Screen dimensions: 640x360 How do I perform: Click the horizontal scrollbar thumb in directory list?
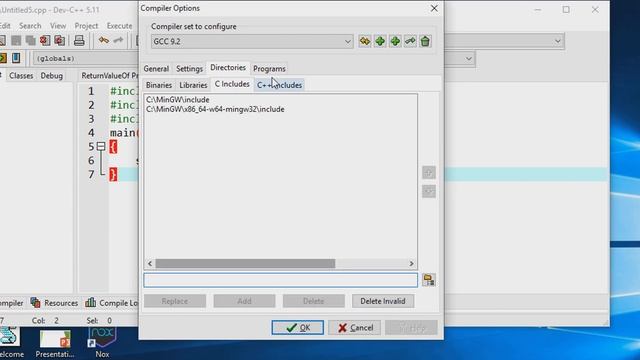tap(245, 264)
